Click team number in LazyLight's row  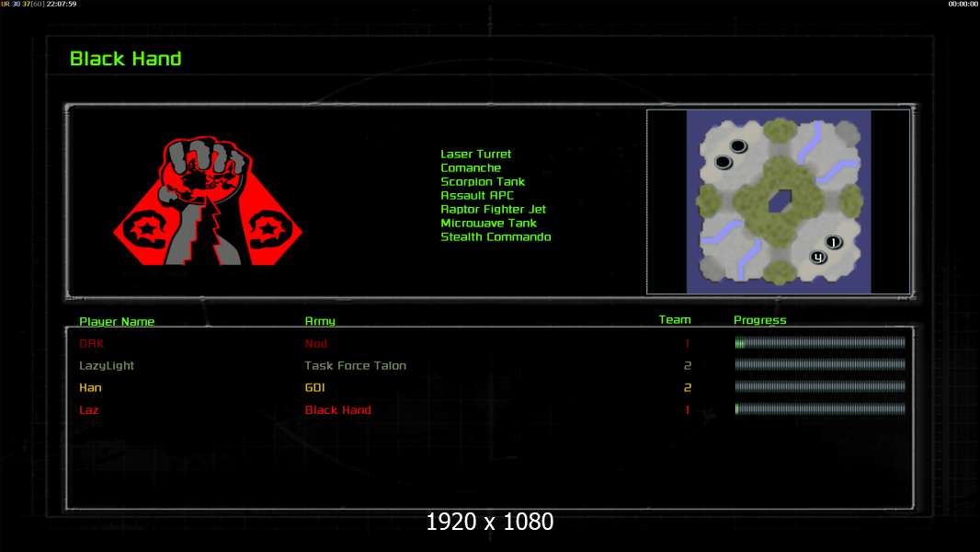[688, 366]
